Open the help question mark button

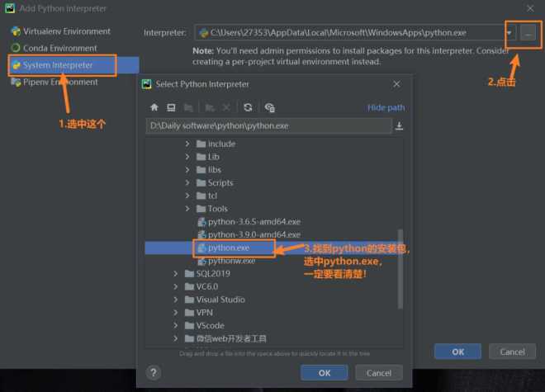[x=154, y=372]
